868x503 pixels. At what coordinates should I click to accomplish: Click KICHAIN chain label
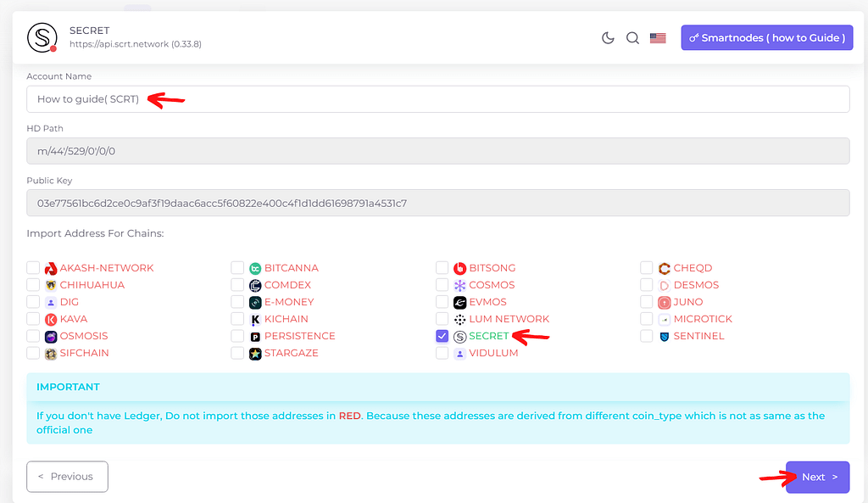click(287, 319)
